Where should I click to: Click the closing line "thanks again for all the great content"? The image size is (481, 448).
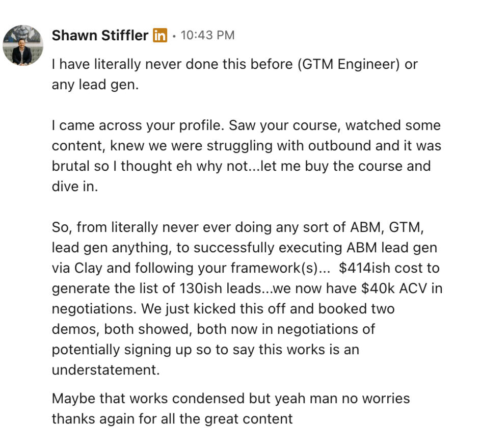172,419
